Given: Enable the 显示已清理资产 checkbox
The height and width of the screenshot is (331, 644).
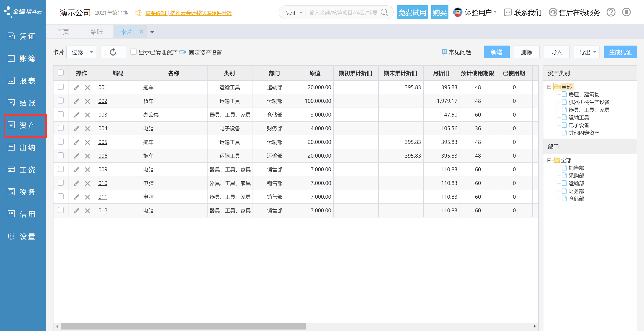Looking at the screenshot, I should coord(134,52).
